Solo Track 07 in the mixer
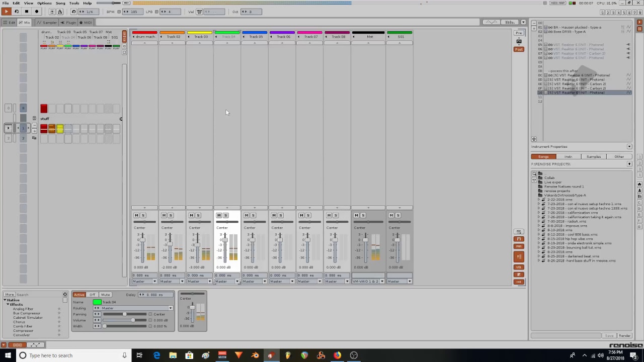 pyautogui.click(x=308, y=215)
